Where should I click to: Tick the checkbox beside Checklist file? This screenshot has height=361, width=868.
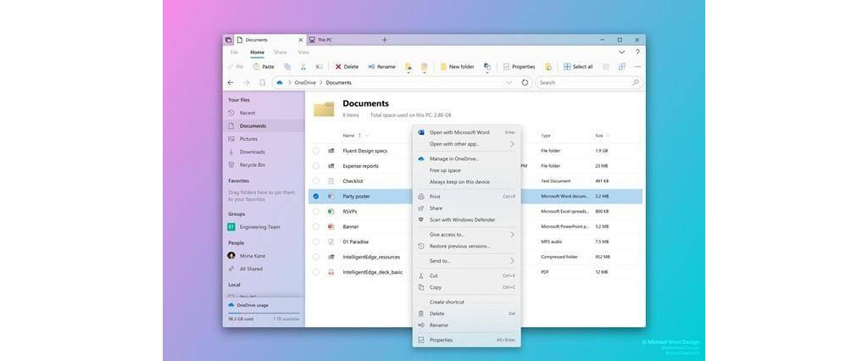point(316,180)
